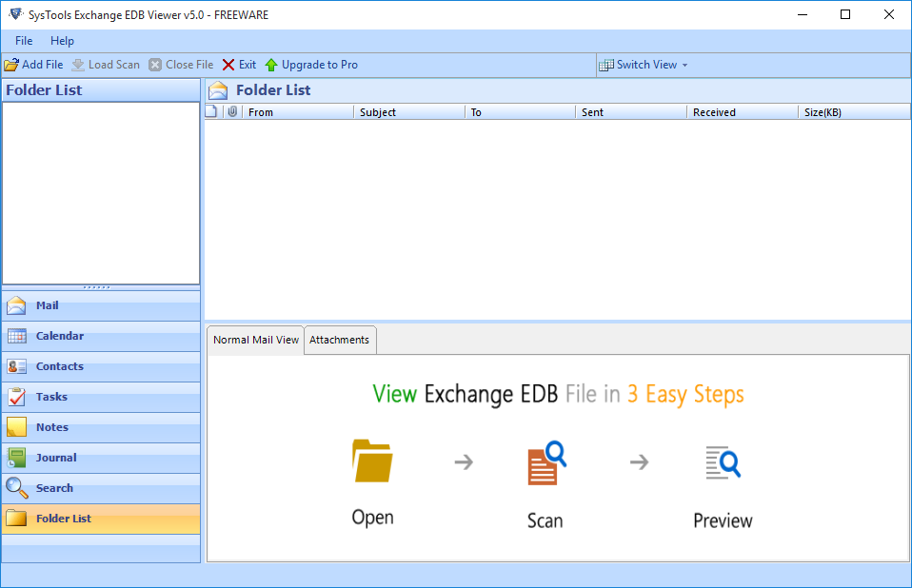This screenshot has height=588, width=912.
Task: Click the Preview magnifier step icon
Action: 723,462
